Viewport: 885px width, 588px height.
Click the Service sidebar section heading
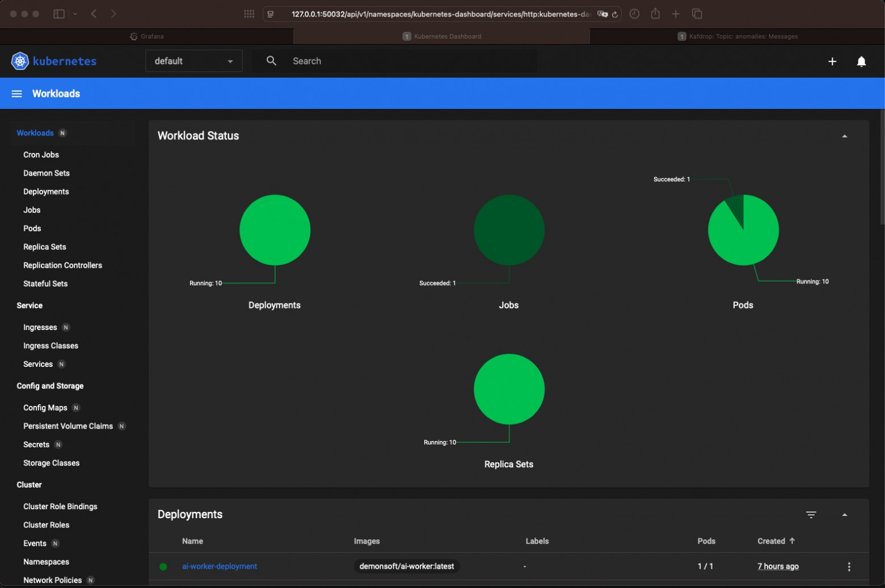point(29,306)
